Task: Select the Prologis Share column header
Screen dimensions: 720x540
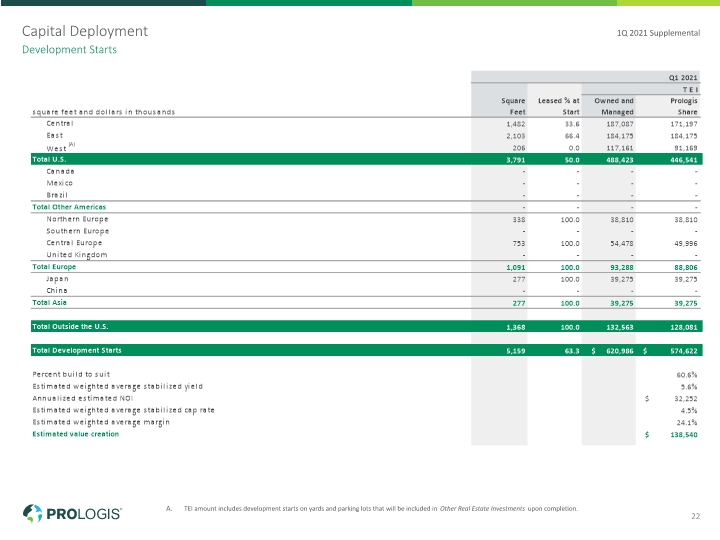Action: [x=683, y=106]
